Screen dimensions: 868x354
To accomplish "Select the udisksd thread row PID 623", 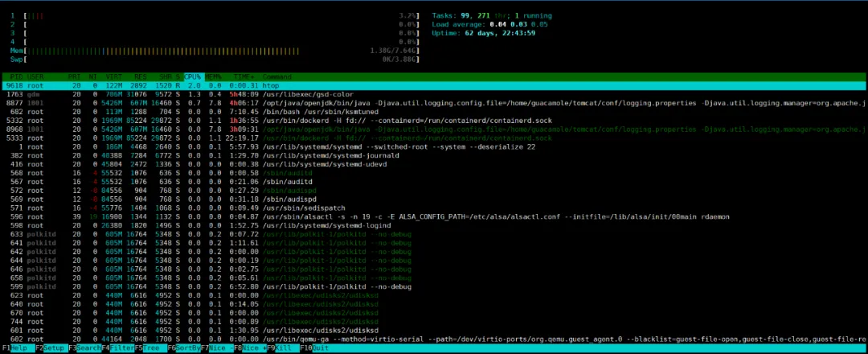I will (434, 295).
